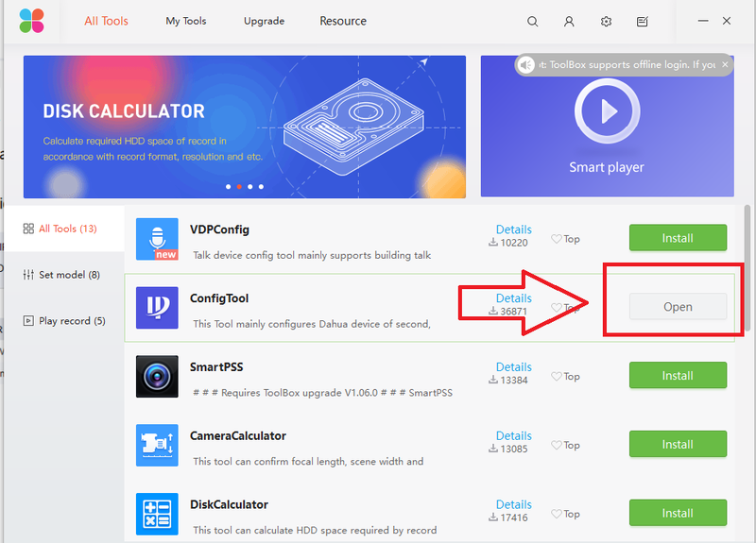Select the orange second carousel dot
This screenshot has width=756, height=543.
point(239,186)
